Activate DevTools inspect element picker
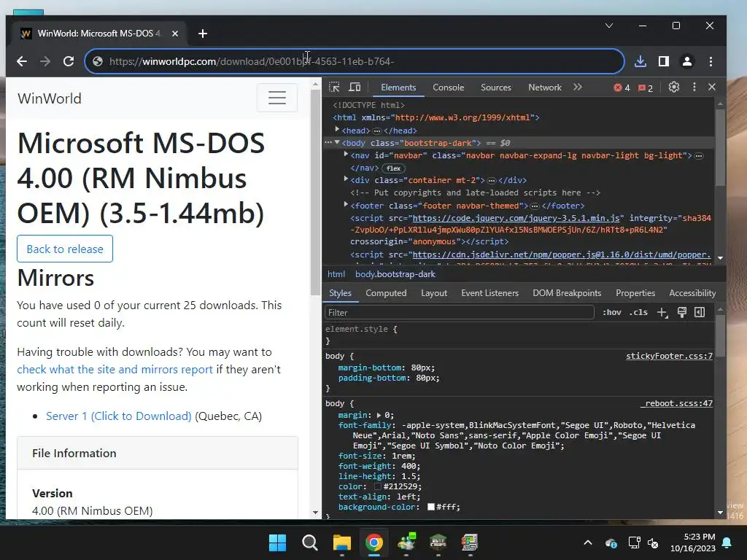This screenshot has height=560, width=747. coord(334,87)
